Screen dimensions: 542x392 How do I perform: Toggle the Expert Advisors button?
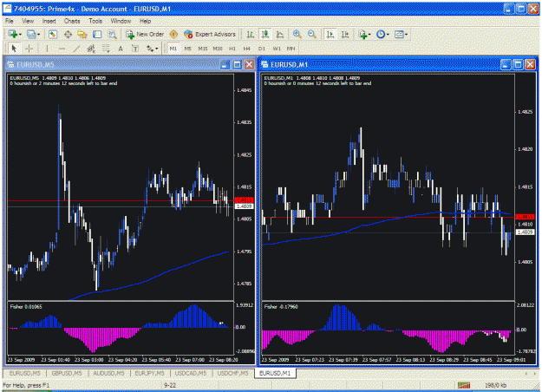[210, 34]
